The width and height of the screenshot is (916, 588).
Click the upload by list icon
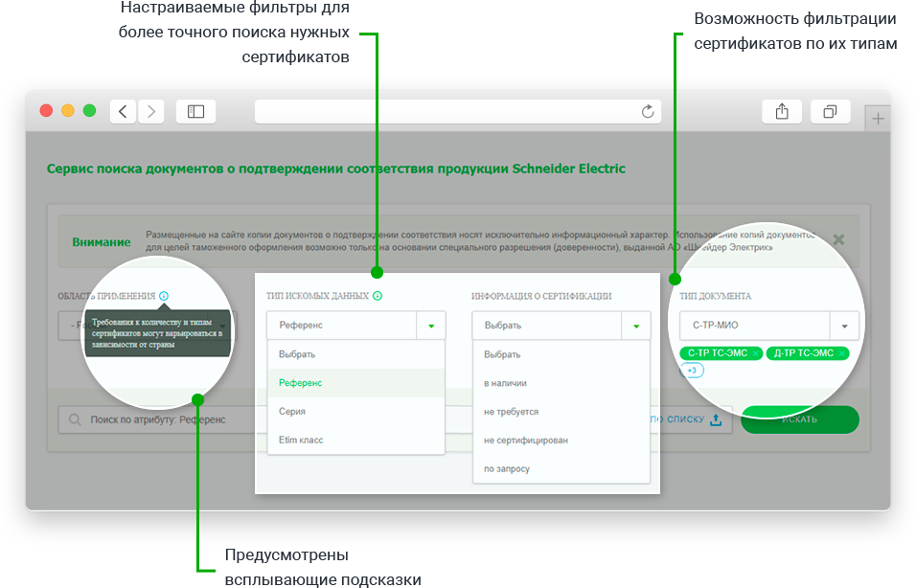tap(716, 419)
